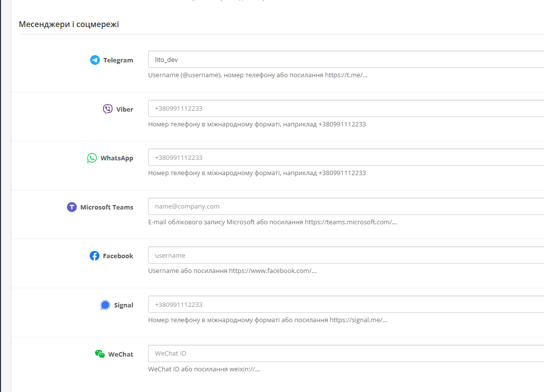
Task: Click the Telegram hint mentioning https://t.me/
Action: point(258,75)
